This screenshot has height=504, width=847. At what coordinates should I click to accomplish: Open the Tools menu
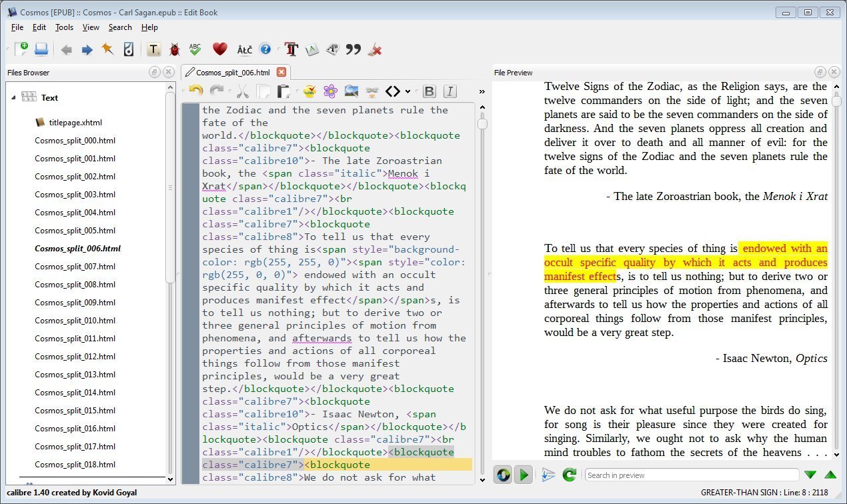point(64,27)
